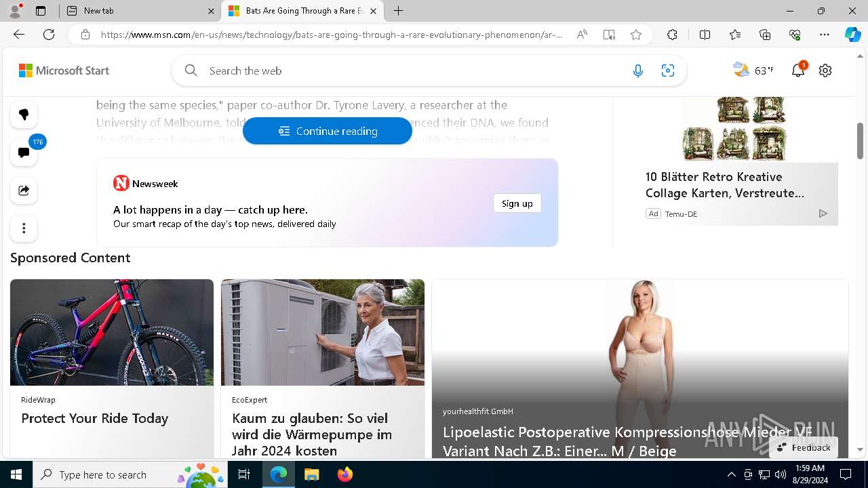Image resolution: width=868 pixels, height=488 pixels.
Task: Show hidden system tray icons
Action: pos(731,474)
